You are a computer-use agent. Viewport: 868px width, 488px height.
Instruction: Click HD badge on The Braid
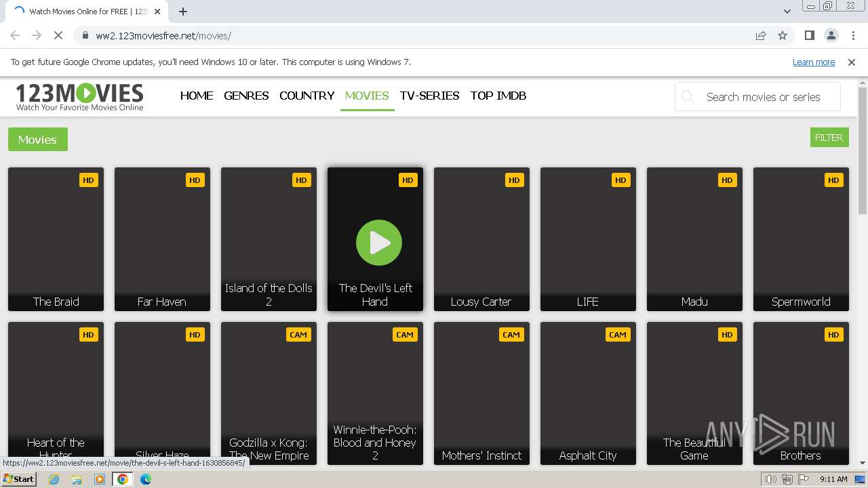(88, 180)
